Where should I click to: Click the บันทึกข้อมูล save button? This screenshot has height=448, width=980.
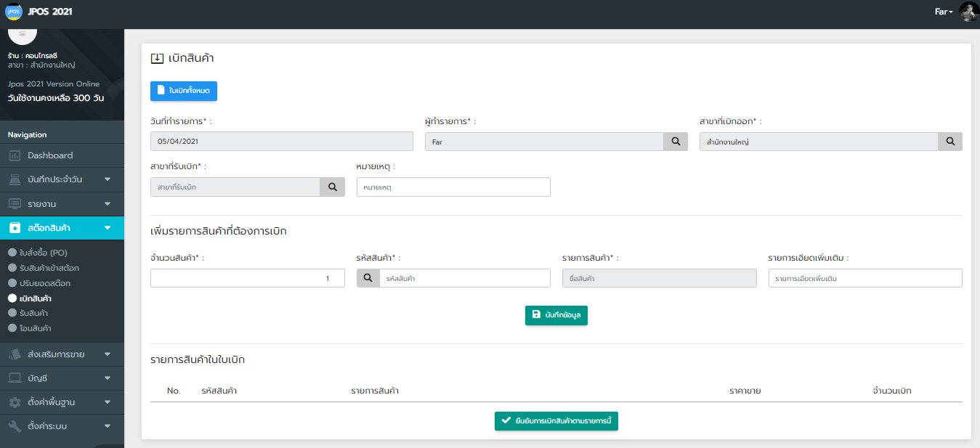(556, 315)
